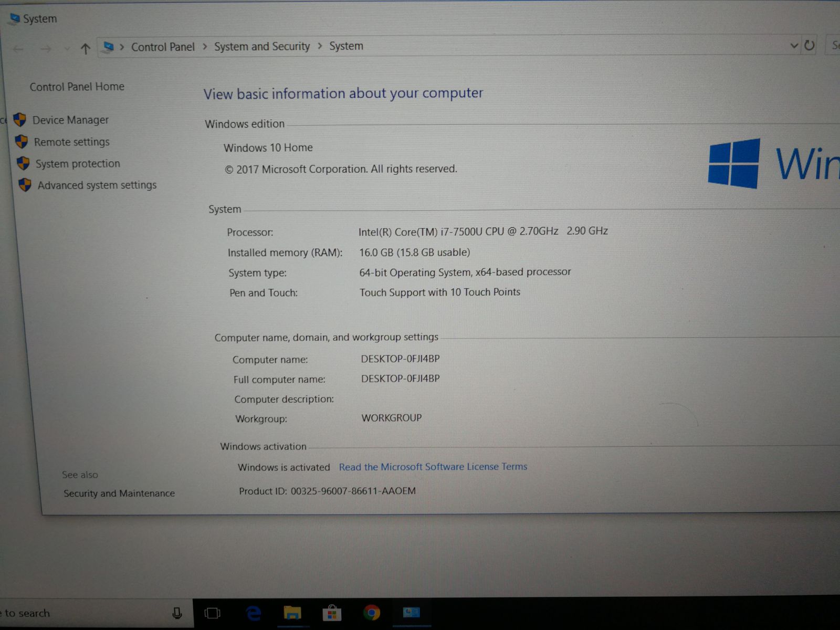Select the "64-bit Operating System" system type value

(465, 272)
